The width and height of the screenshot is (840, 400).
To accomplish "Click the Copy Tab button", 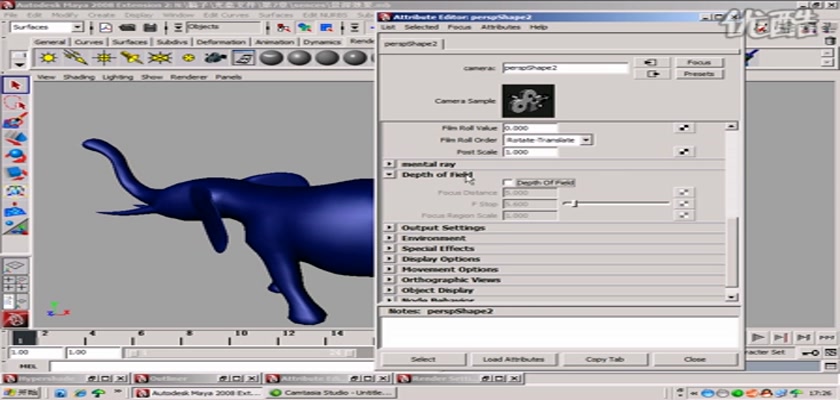I will [x=605, y=359].
